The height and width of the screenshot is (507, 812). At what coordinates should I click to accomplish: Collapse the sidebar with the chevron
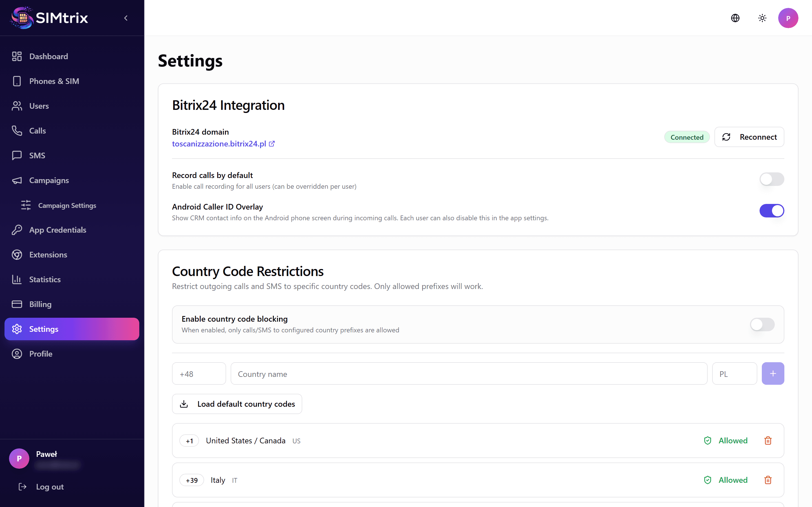[126, 18]
